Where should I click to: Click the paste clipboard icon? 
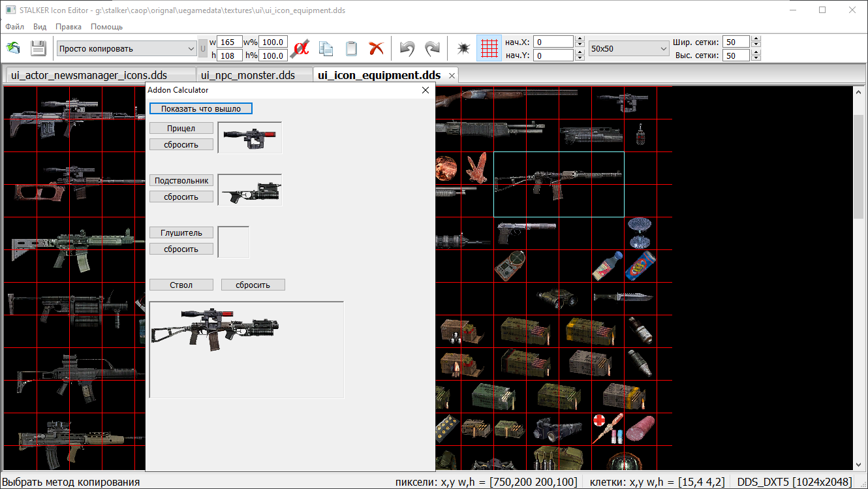click(351, 48)
